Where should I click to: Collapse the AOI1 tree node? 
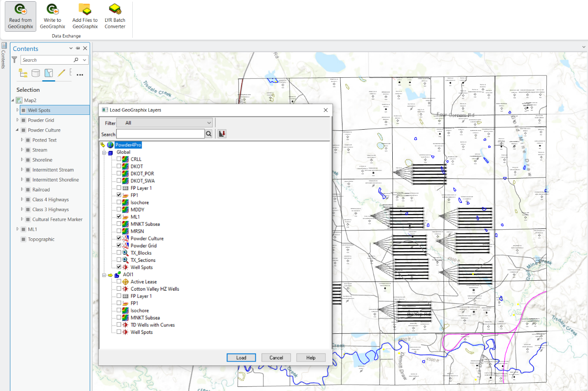click(x=104, y=275)
